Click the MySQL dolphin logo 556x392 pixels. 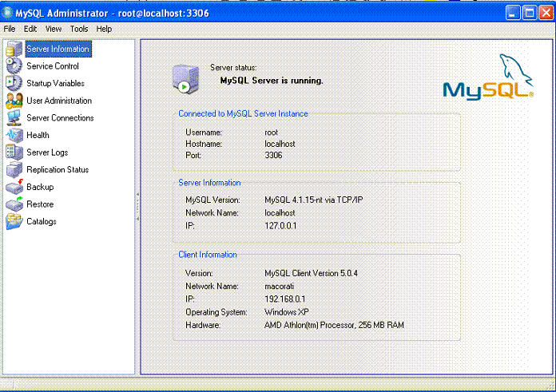488,77
